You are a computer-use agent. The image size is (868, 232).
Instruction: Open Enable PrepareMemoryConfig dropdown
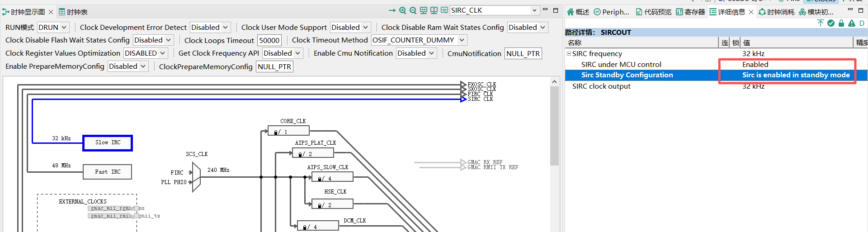click(x=128, y=66)
